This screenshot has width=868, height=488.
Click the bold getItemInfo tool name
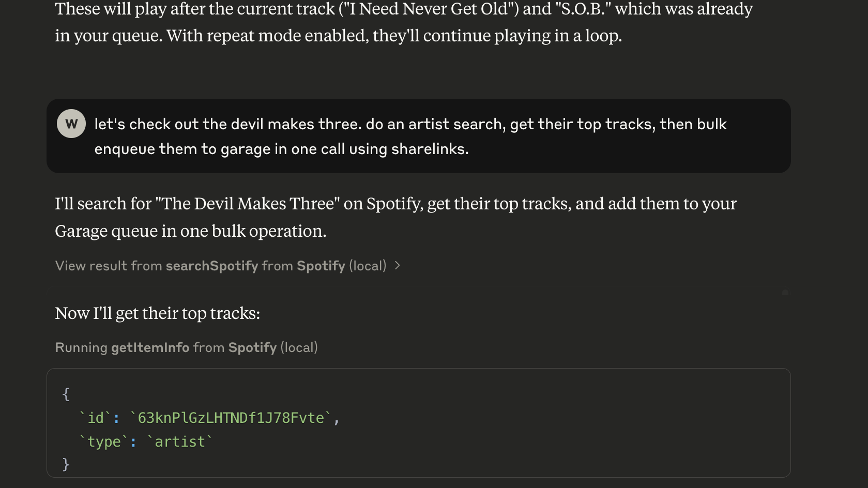[x=150, y=347]
